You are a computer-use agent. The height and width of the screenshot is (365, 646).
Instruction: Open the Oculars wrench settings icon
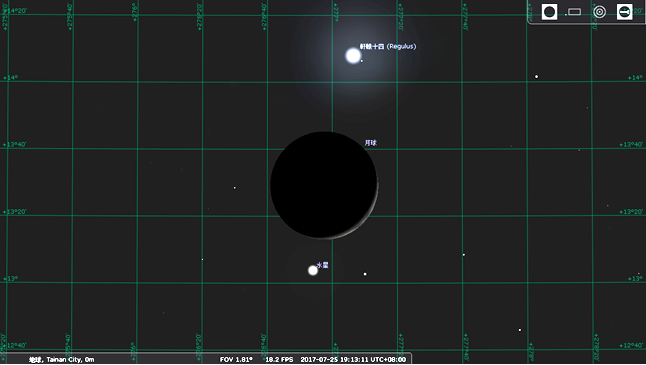[x=625, y=12]
